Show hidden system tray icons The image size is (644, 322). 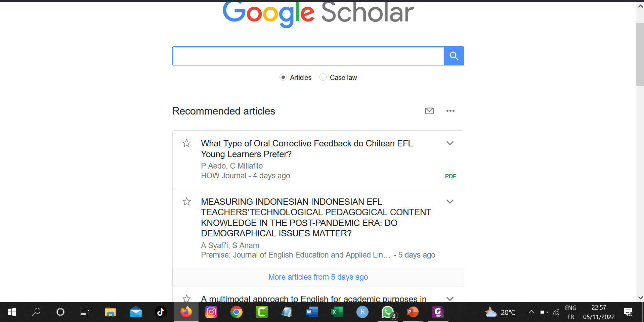(x=531, y=312)
